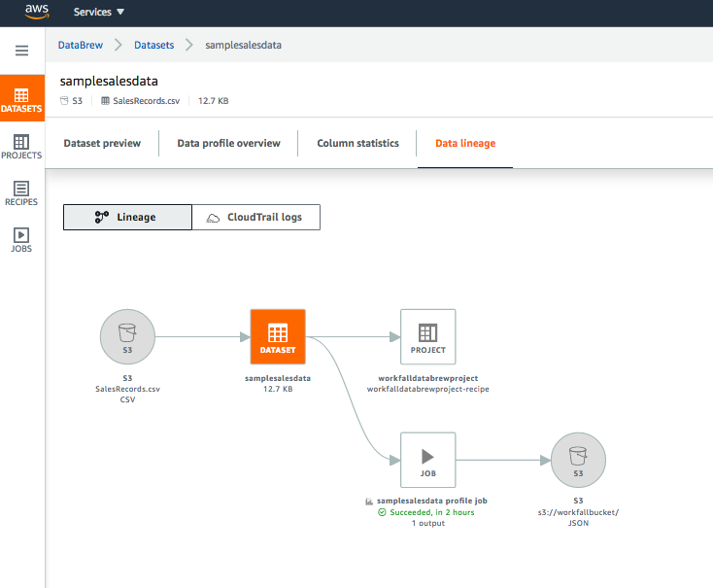This screenshot has width=713, height=588.
Task: Click the Succeeded, in 2 hours status
Action: point(432,512)
